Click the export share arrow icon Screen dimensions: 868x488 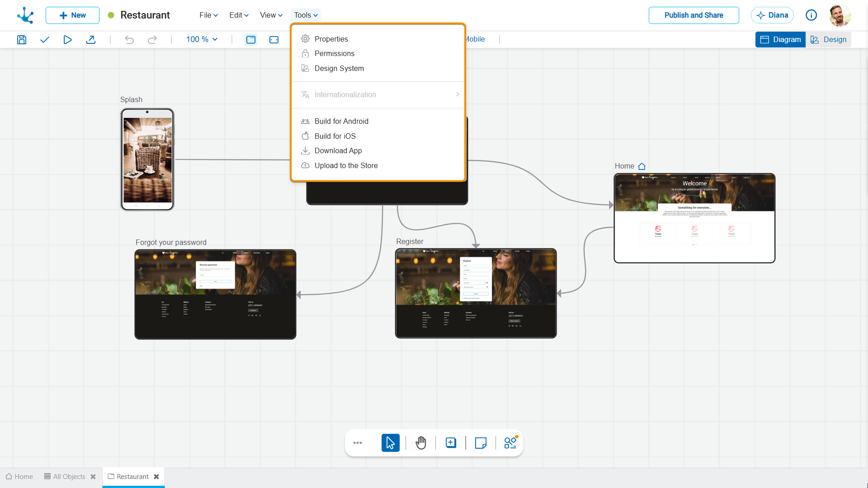(91, 40)
